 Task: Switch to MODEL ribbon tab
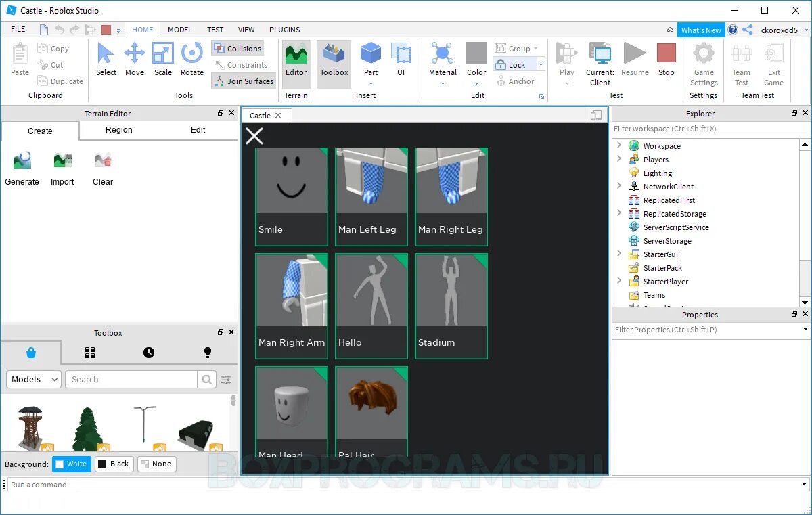[x=180, y=30]
